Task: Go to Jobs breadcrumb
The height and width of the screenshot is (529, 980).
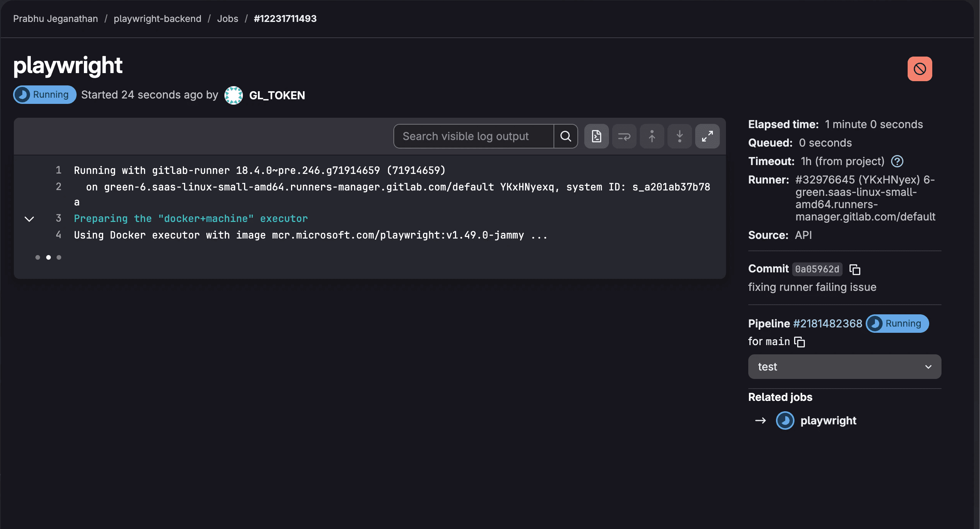Action: [x=227, y=18]
